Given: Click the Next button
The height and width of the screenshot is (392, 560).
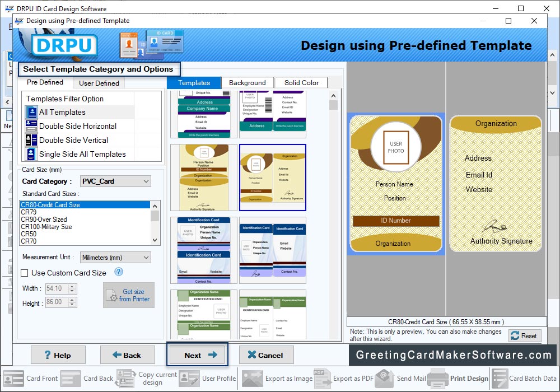Looking at the screenshot, I should [x=197, y=355].
